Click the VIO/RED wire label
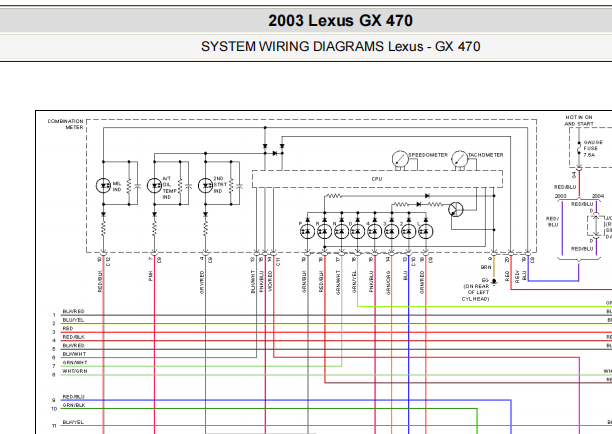The height and width of the screenshot is (434, 612). tap(270, 281)
